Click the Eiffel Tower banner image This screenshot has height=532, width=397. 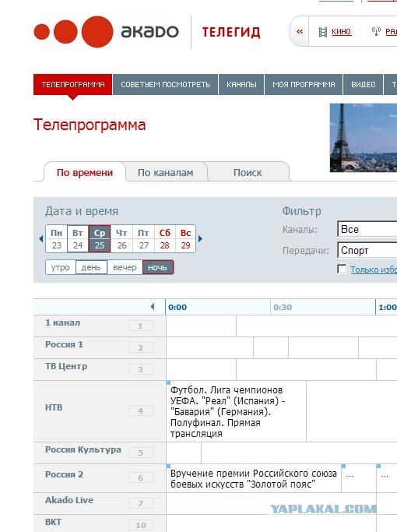364,138
